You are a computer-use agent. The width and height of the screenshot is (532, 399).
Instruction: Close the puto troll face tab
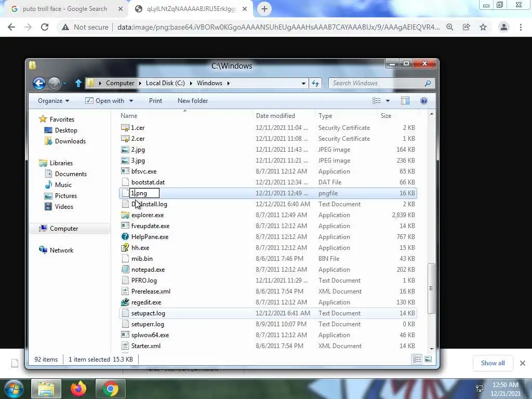(121, 9)
